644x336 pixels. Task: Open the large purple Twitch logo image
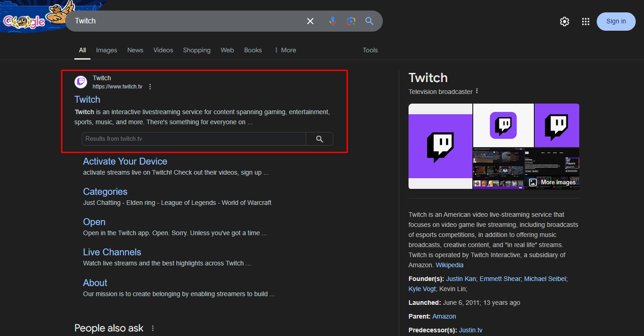440,146
